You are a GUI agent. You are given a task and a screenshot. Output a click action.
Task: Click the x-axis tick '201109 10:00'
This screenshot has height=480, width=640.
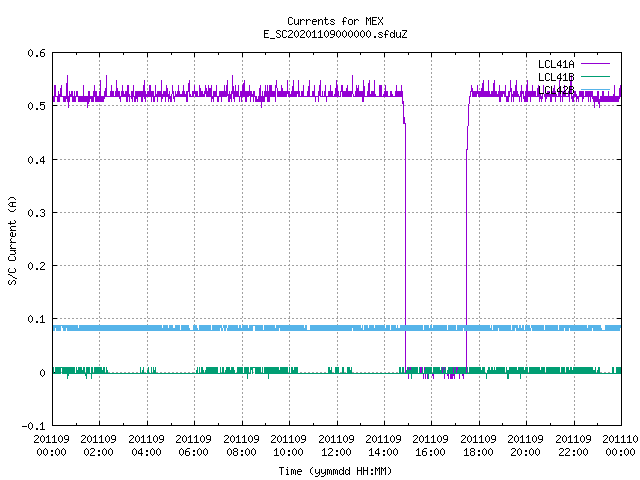pyautogui.click(x=289, y=446)
